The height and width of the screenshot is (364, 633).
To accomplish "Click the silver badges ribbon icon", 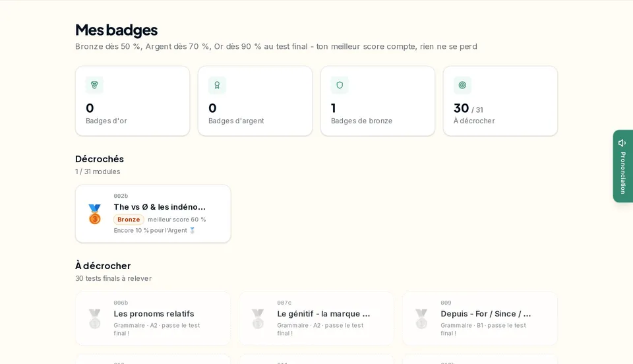I will [217, 85].
